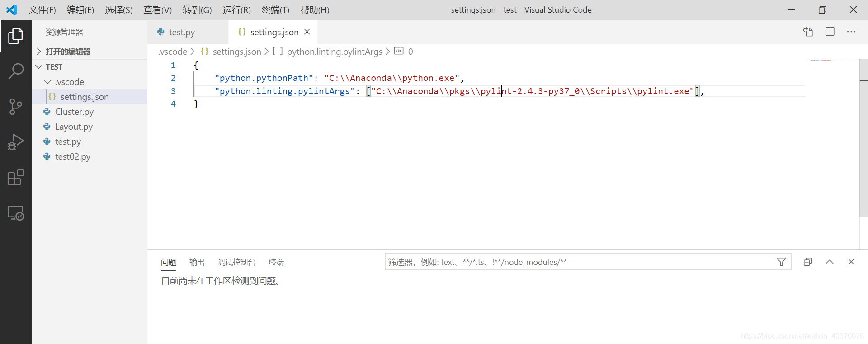Click the "python.pythonPath" key in editor

(264, 78)
